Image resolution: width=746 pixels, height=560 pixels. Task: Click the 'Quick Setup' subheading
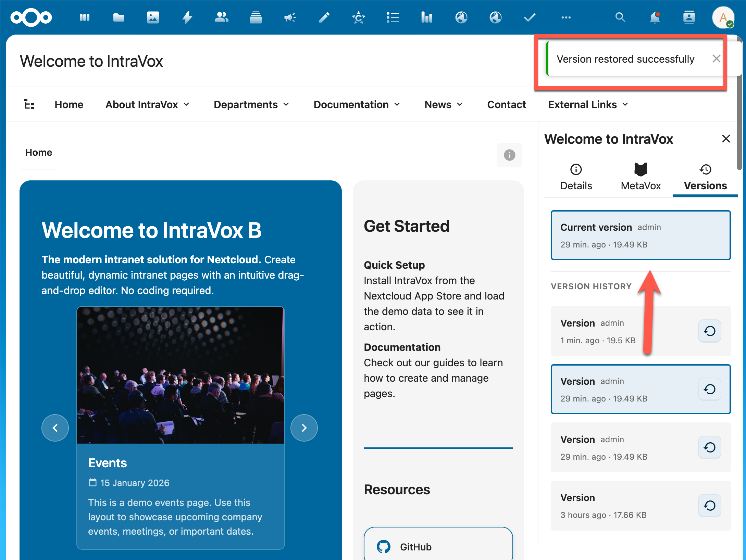(x=394, y=265)
